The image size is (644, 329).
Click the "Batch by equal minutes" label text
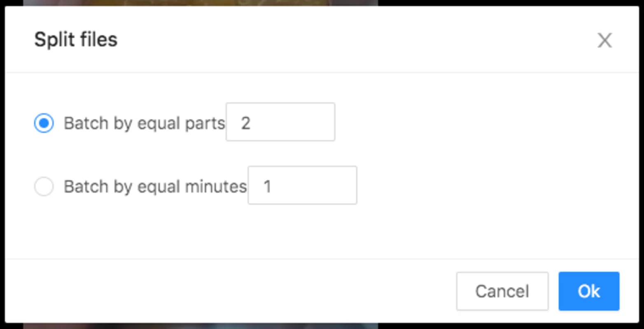tap(155, 187)
